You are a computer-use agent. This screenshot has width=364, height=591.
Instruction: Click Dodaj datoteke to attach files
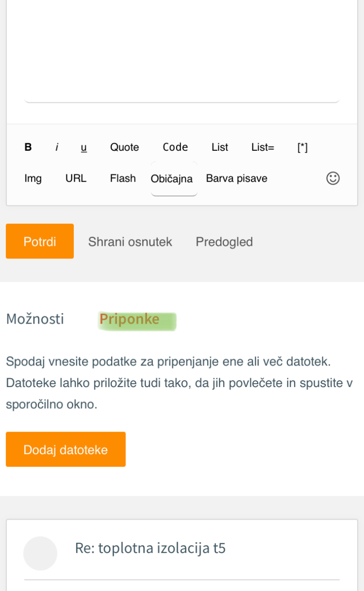click(66, 449)
